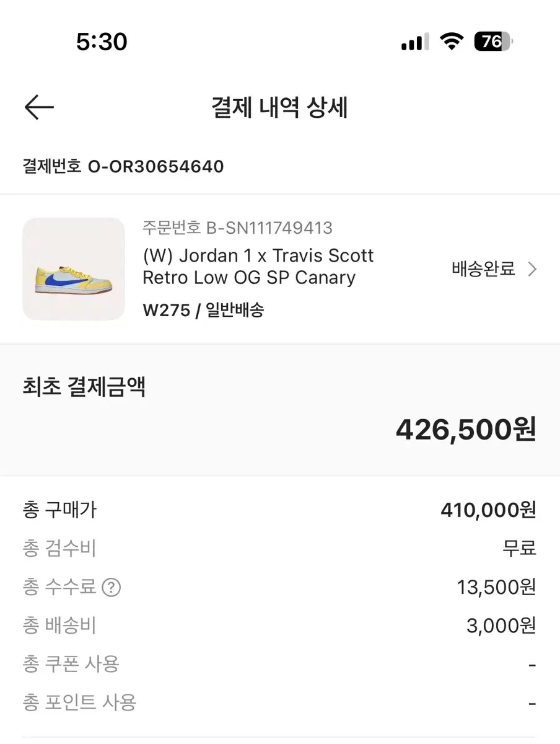The width and height of the screenshot is (560, 744).
Task: Expand delivery status chevron arrow
Action: pyautogui.click(x=532, y=269)
